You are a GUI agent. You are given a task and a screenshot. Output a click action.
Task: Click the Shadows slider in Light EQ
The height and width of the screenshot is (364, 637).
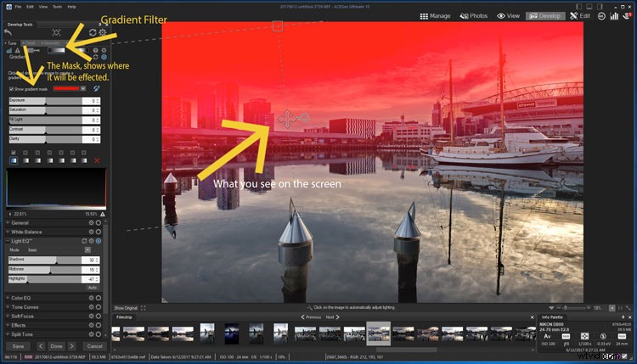(x=45, y=260)
